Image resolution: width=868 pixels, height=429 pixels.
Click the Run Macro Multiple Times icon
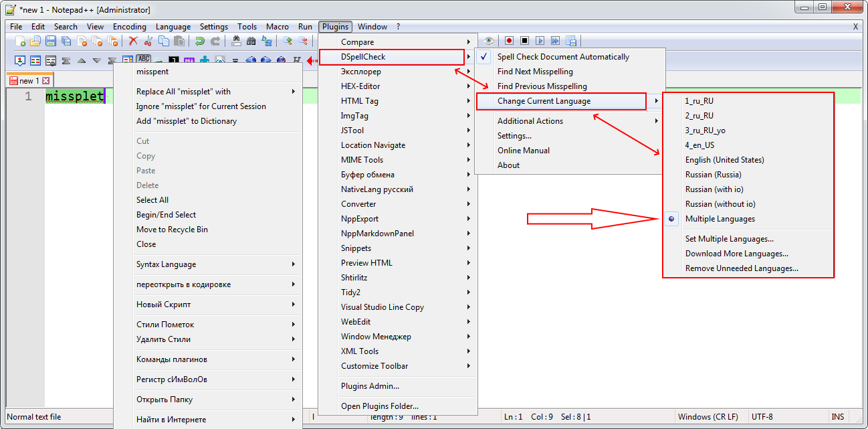click(x=556, y=41)
